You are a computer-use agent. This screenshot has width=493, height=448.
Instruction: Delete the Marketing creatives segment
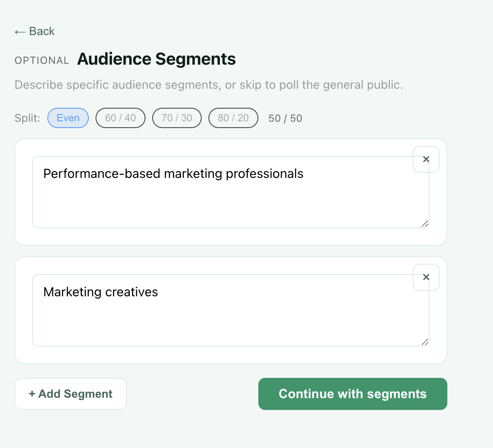426,277
